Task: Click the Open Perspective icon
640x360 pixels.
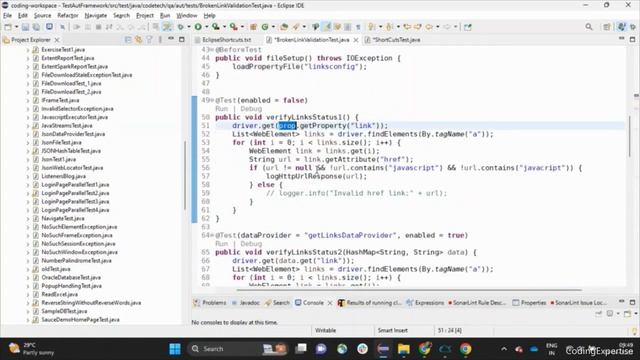Action: pyautogui.click(x=607, y=27)
